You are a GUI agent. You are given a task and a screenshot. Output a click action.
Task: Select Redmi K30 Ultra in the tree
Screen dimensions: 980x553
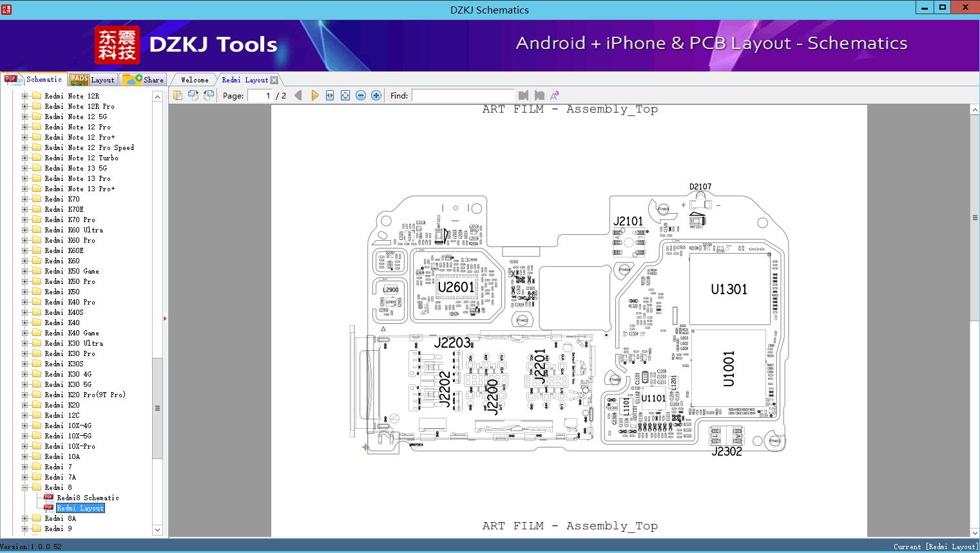[73, 343]
